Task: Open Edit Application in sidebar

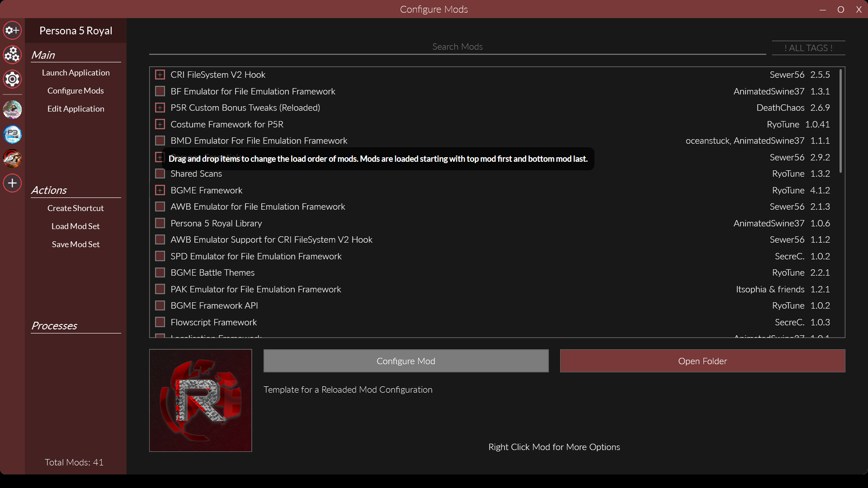Action: point(76,109)
